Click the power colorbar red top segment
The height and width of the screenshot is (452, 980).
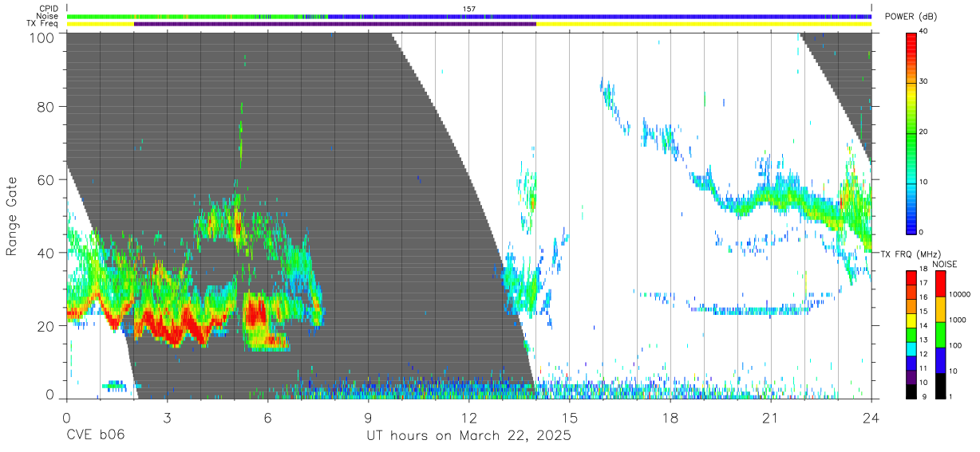(911, 45)
